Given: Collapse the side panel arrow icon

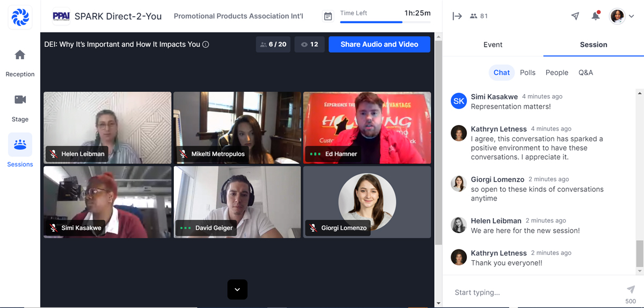Looking at the screenshot, I should 457,16.
